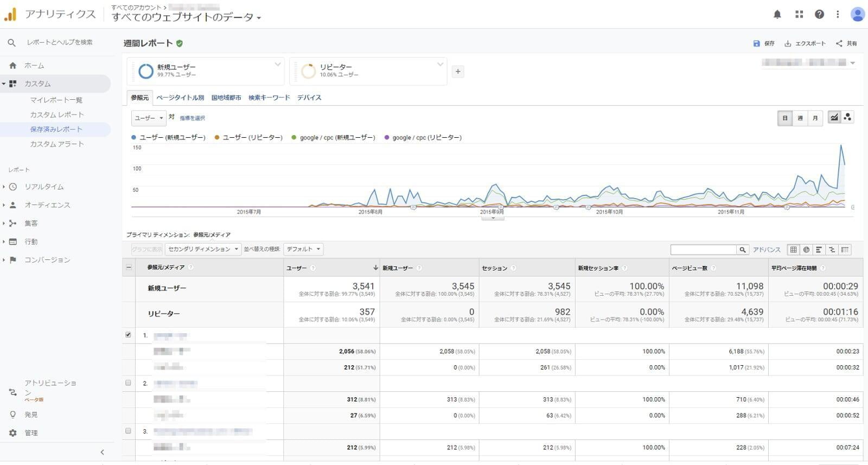Click the Audience person icon
Viewport: 868px width, 465px height.
pos(13,205)
